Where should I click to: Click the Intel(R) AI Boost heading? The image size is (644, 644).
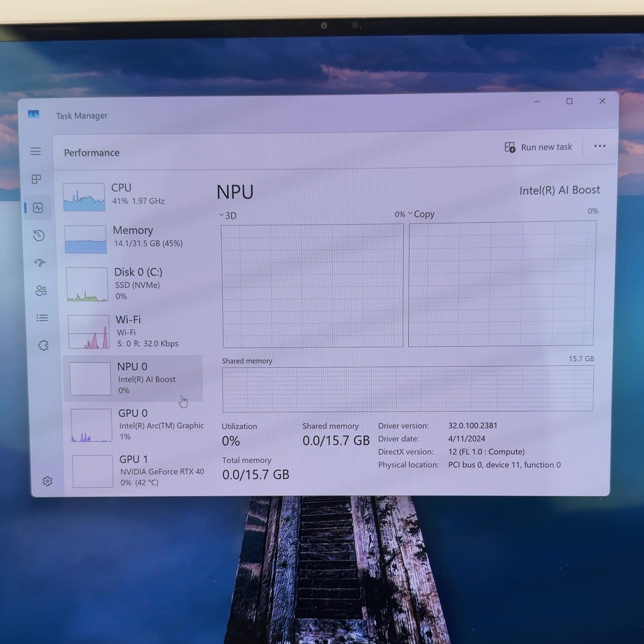[x=560, y=190]
